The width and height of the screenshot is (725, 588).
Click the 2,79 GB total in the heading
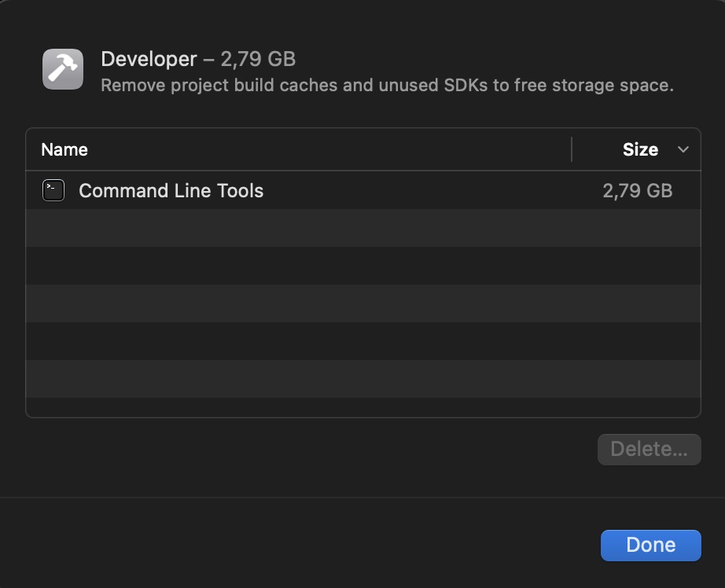tap(258, 59)
